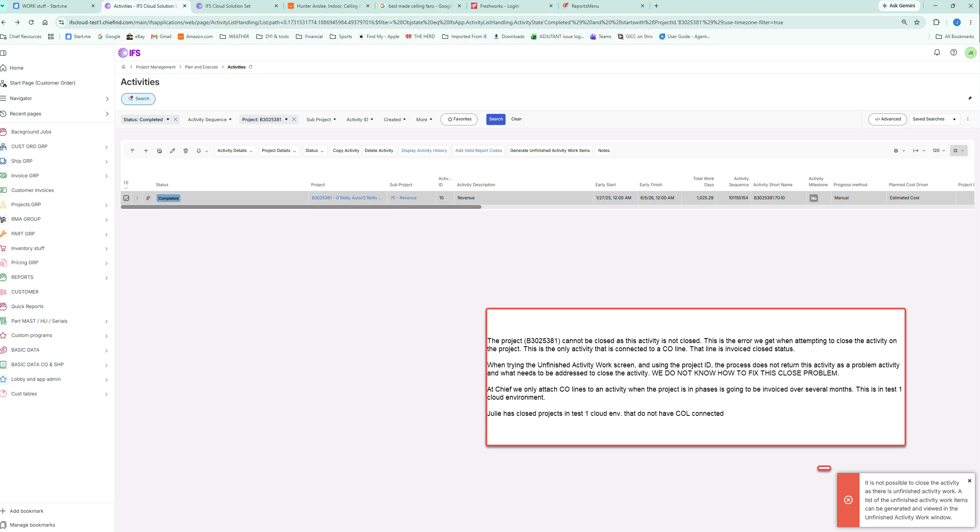This screenshot has height=532, width=980.
Task: Open the export arrow icon
Action: coord(916,151)
